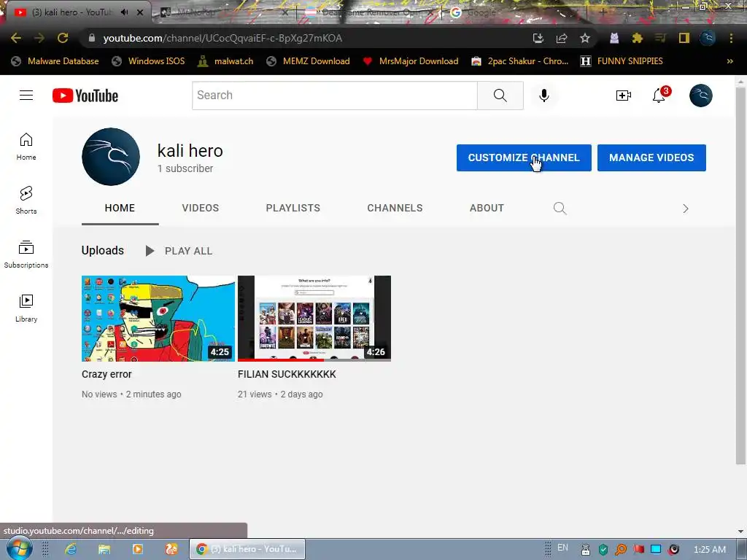This screenshot has height=560, width=747.
Task: Toggle the Chrome side panel icon
Action: (x=684, y=38)
